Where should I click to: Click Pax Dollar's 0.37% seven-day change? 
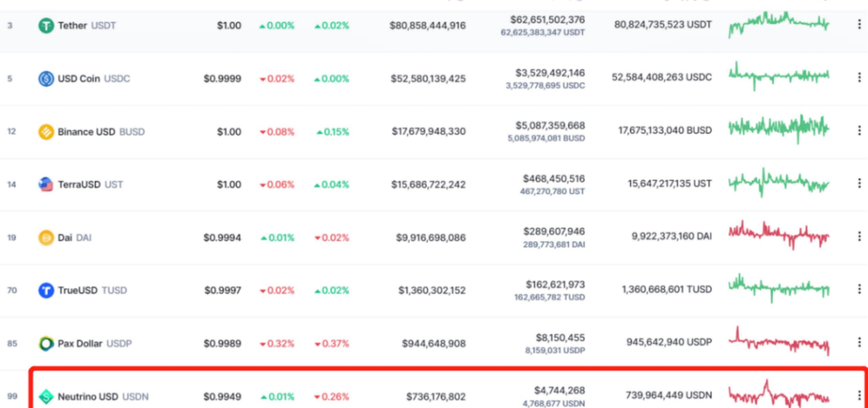pyautogui.click(x=332, y=344)
